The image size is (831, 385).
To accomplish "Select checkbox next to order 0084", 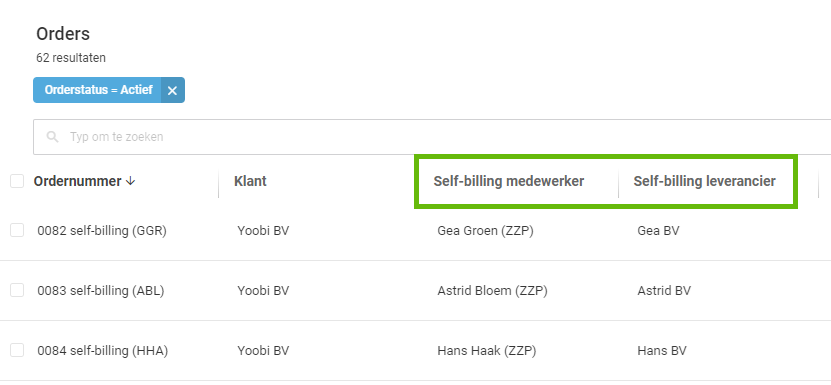I will pos(17,350).
